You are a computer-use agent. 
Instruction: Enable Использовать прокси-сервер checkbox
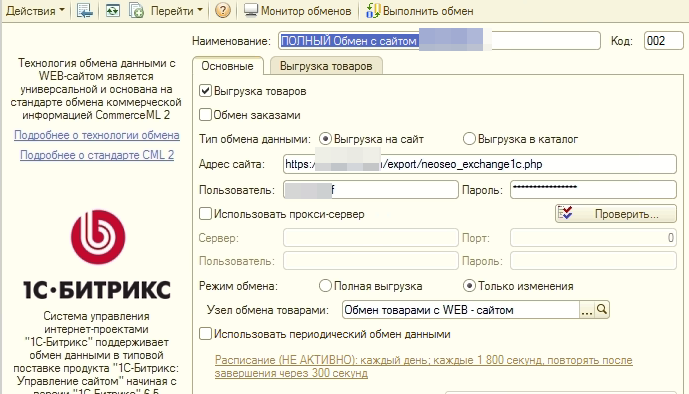(205, 214)
